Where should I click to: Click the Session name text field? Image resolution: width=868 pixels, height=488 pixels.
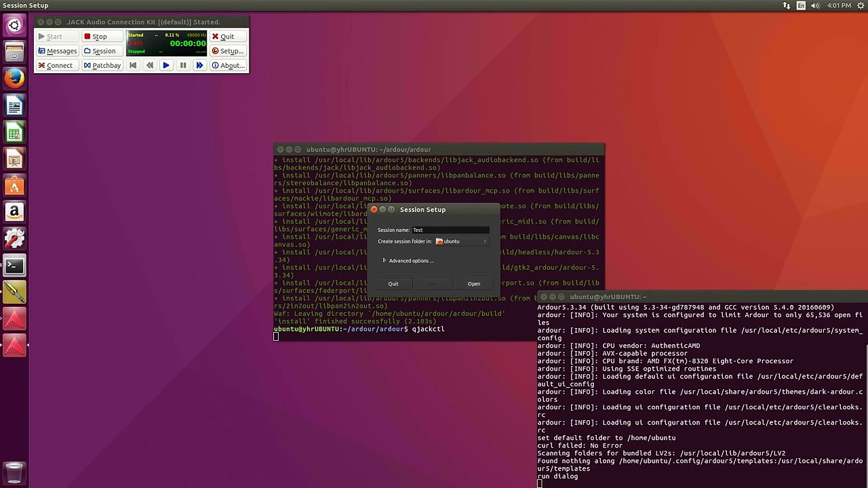click(450, 230)
